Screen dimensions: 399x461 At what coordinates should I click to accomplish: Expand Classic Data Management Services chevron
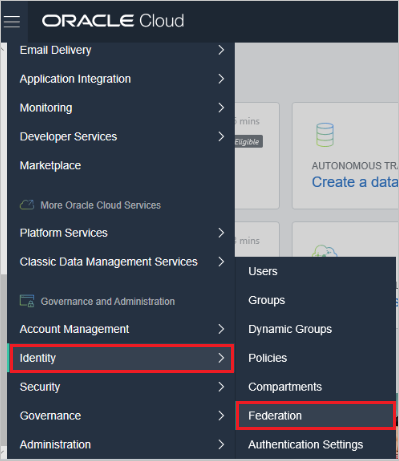coord(221,262)
